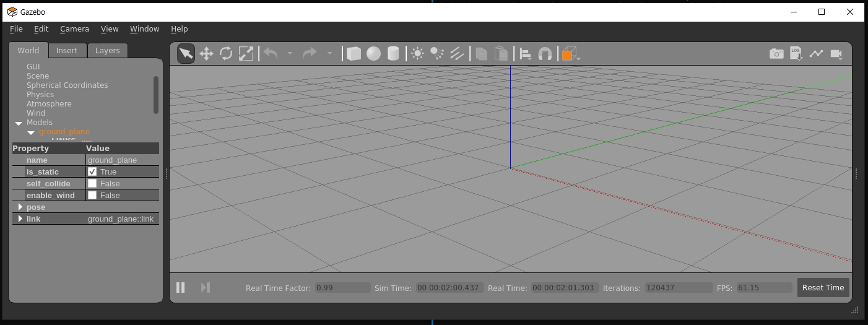
Task: Step the simulation forward
Action: (206, 287)
